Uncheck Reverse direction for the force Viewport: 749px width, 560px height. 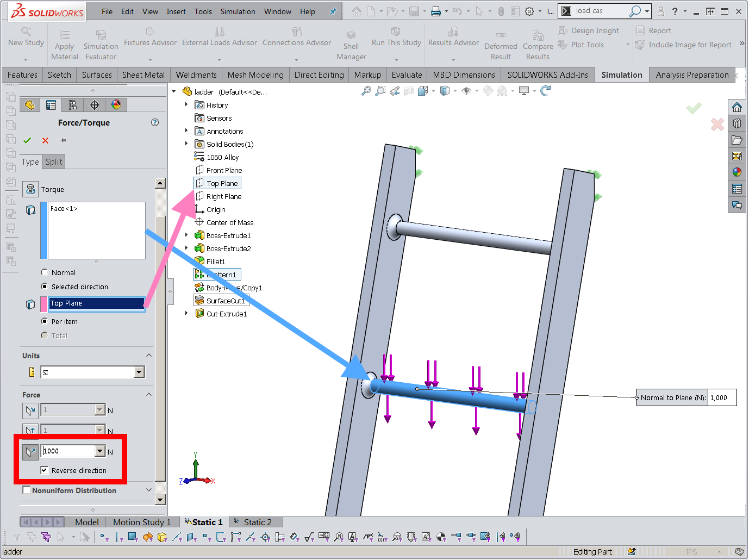tap(45, 470)
